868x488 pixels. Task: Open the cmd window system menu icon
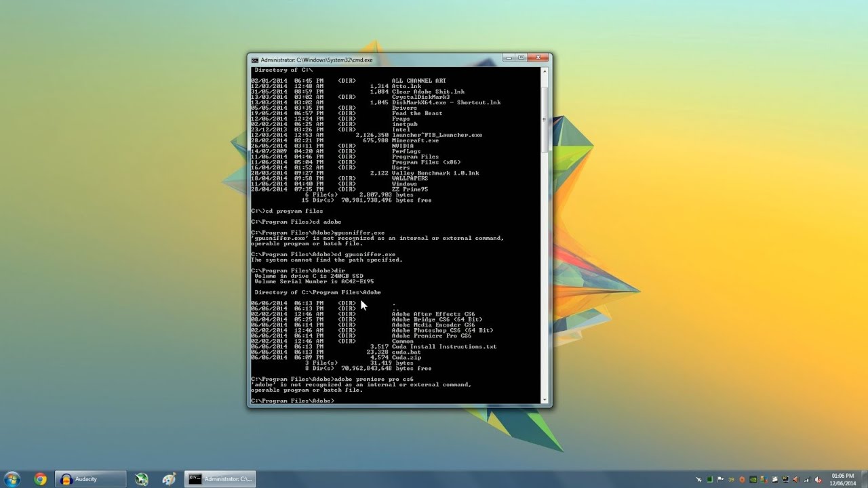[x=255, y=60]
